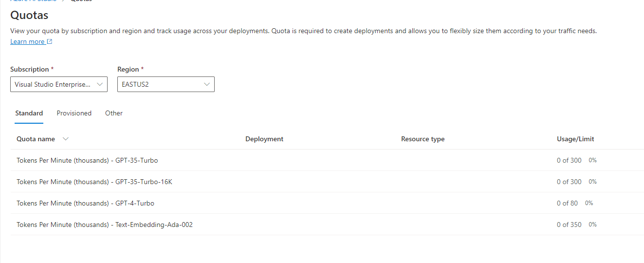Viewport: 644px width, 263px height.
Task: Click the 0 of 80 usage value
Action: point(568,203)
